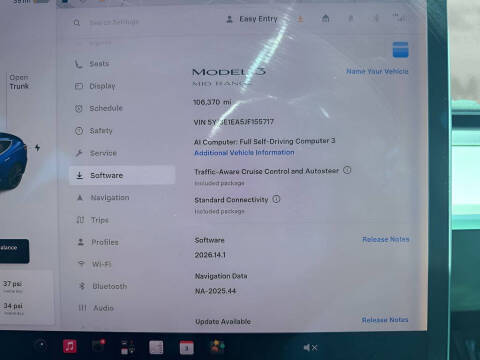Tap the Software download arrow icon

80,175
